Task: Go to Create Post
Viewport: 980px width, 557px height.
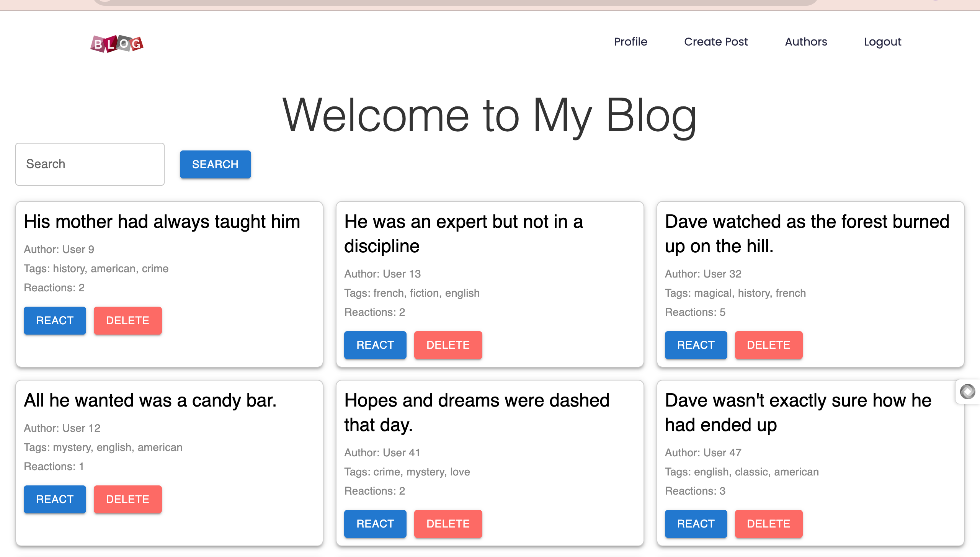Action: click(716, 42)
